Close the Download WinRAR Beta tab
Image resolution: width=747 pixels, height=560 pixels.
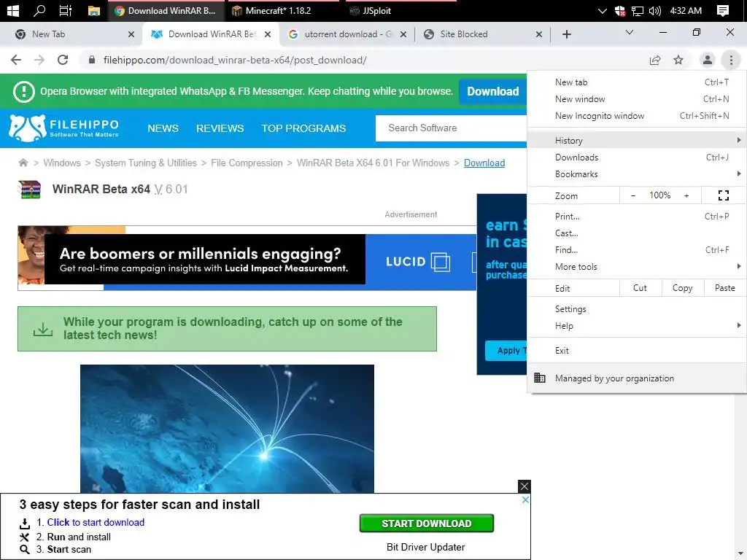click(268, 34)
